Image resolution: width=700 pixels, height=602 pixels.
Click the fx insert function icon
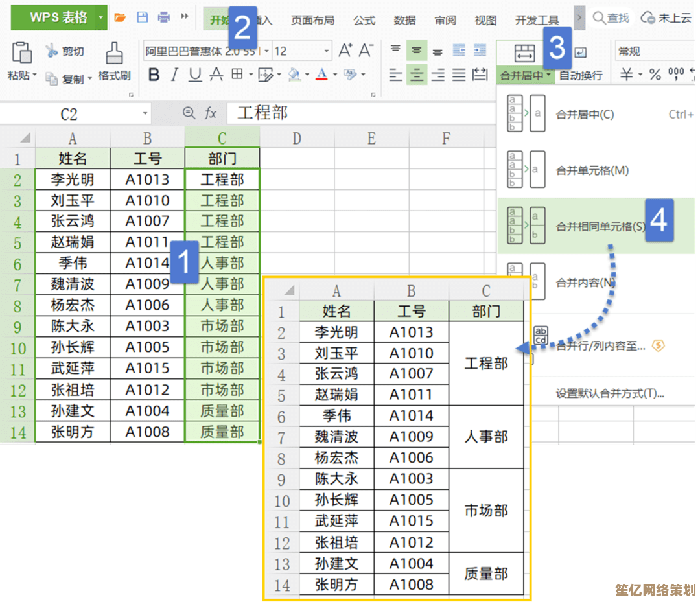click(x=211, y=114)
